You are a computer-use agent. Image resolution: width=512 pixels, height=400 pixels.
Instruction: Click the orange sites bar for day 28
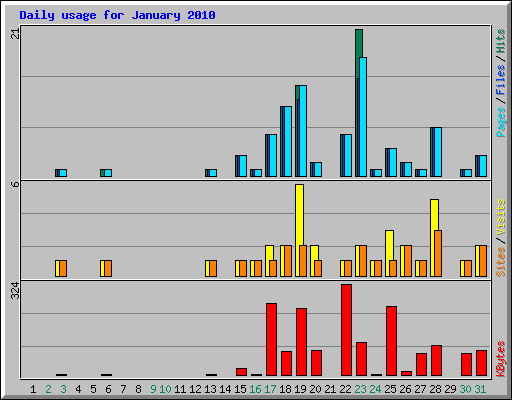438,253
